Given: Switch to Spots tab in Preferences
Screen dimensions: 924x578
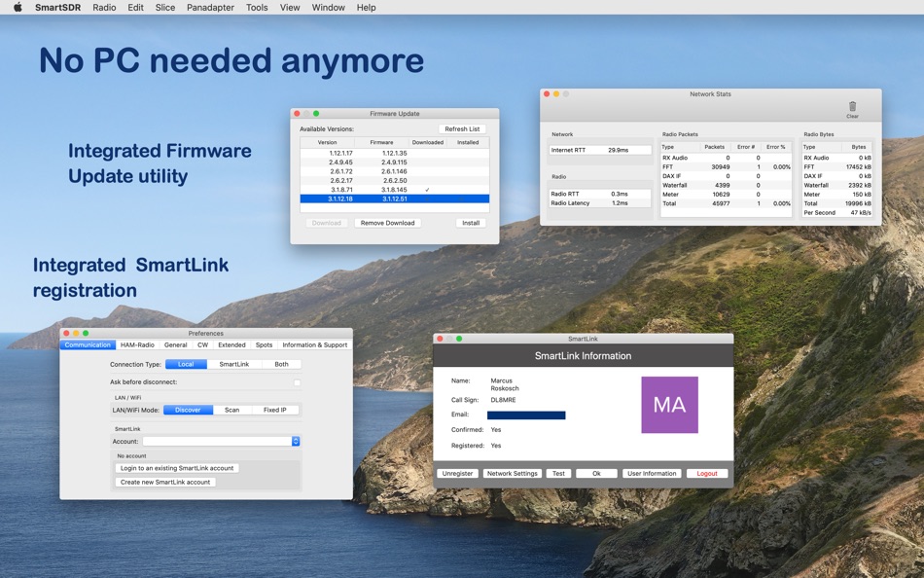Looking at the screenshot, I should (x=264, y=345).
